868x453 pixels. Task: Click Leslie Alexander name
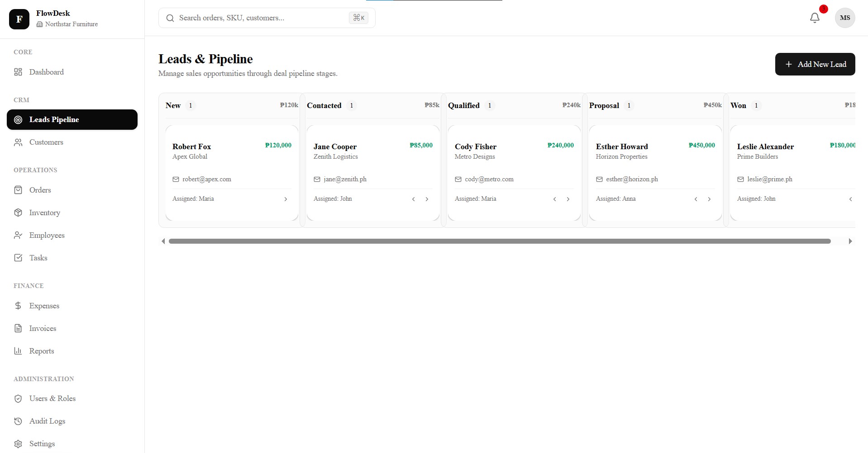pyautogui.click(x=765, y=146)
